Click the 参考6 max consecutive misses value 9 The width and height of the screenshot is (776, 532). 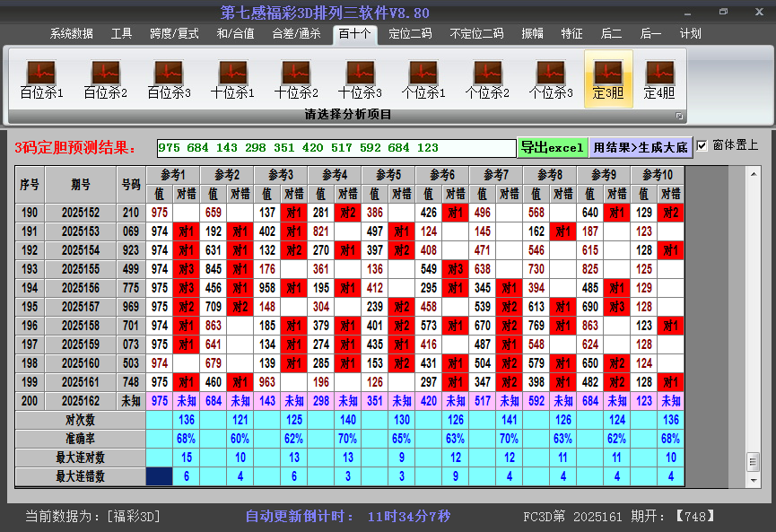(x=456, y=476)
